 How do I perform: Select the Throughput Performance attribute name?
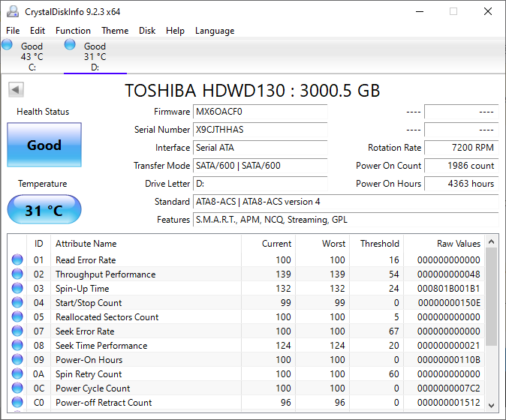click(x=106, y=274)
